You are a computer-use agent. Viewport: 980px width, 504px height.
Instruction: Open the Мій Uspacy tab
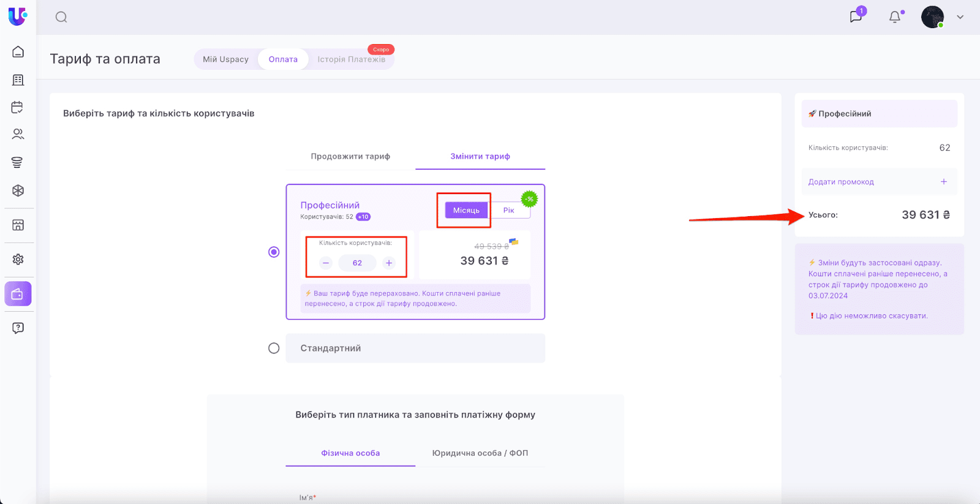click(225, 59)
